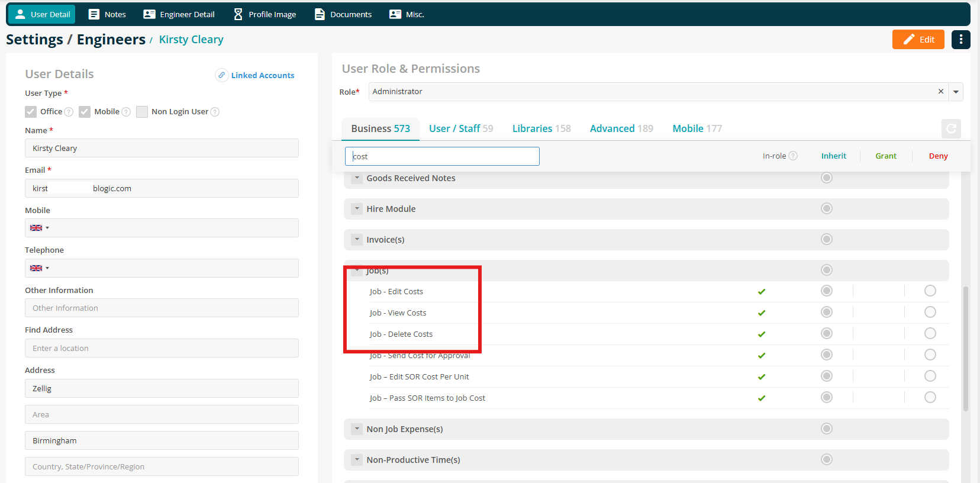The width and height of the screenshot is (980, 483).
Task: Expand the Non-Productive Time(s) group
Action: (357, 459)
